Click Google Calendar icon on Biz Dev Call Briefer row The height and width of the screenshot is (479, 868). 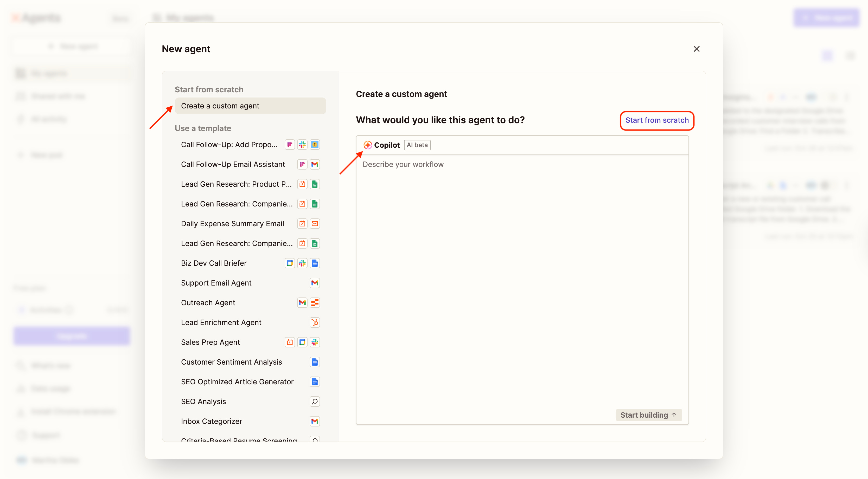pos(290,263)
